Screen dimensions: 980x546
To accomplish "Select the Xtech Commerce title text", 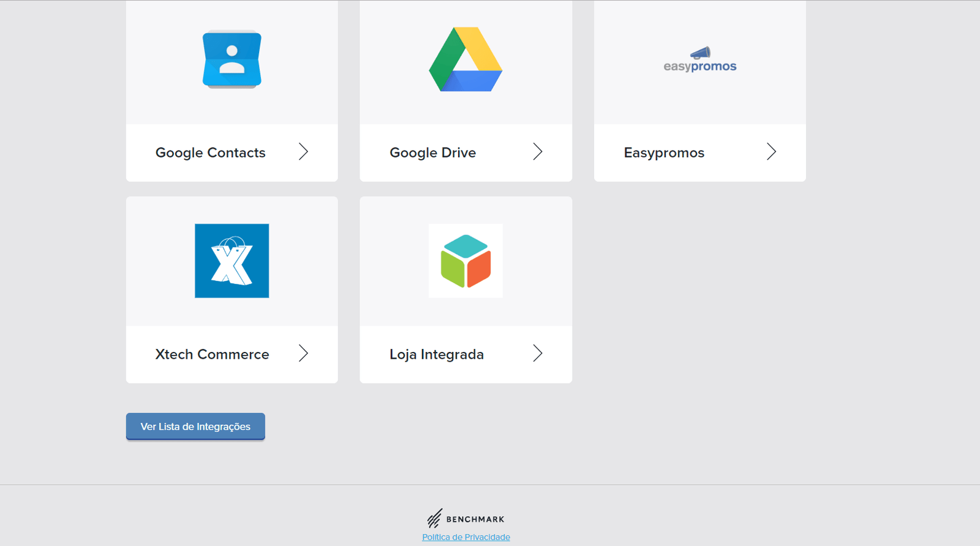I will (x=212, y=354).
